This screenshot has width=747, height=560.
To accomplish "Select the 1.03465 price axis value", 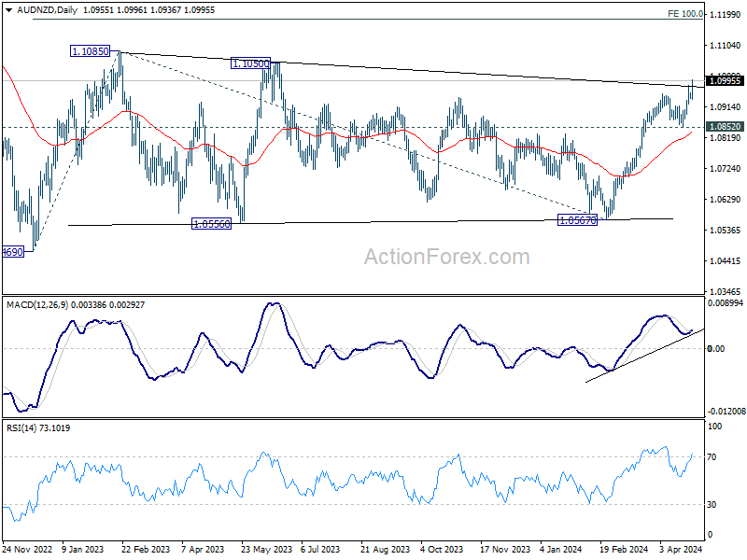I will pyautogui.click(x=726, y=291).
